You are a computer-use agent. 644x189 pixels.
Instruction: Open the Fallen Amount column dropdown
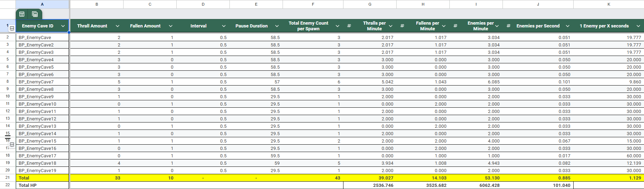(x=171, y=26)
